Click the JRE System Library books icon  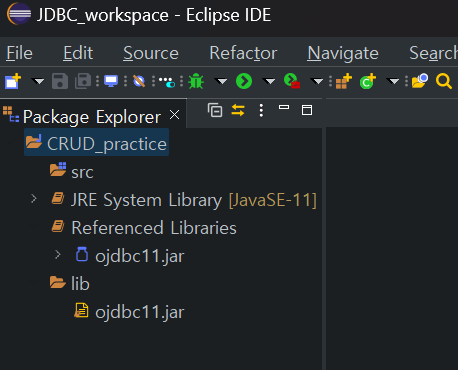[58, 198]
